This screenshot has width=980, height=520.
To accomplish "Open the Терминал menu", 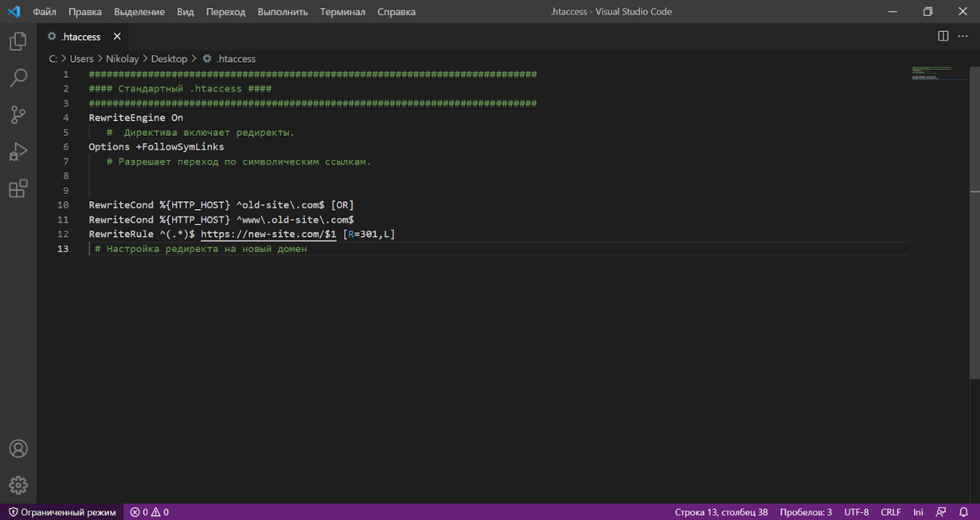I will pyautogui.click(x=342, y=12).
